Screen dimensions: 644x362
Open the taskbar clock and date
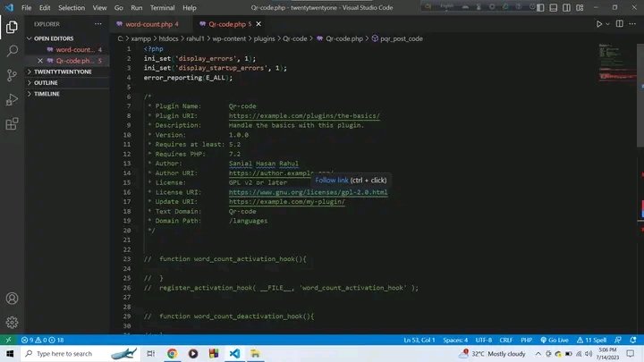click(607, 353)
